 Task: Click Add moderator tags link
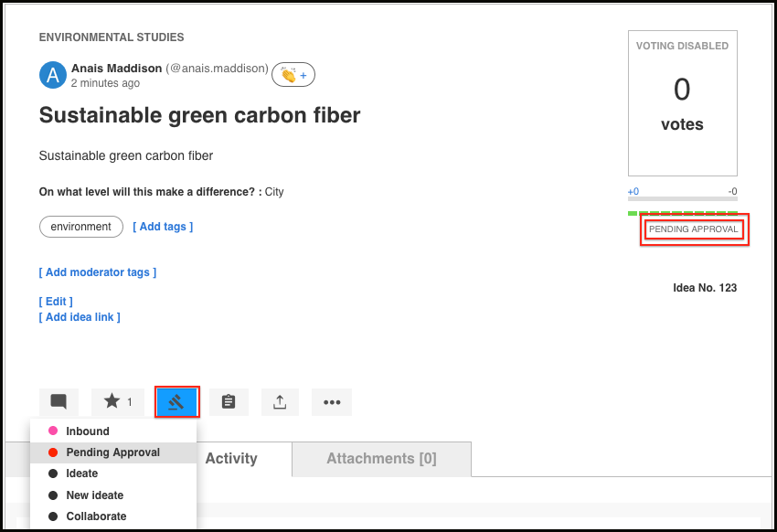(x=98, y=272)
